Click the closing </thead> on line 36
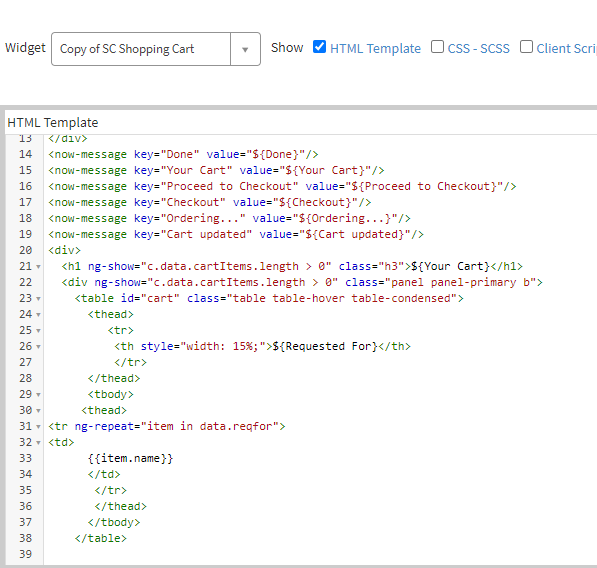The width and height of the screenshot is (597, 568). [x=120, y=506]
